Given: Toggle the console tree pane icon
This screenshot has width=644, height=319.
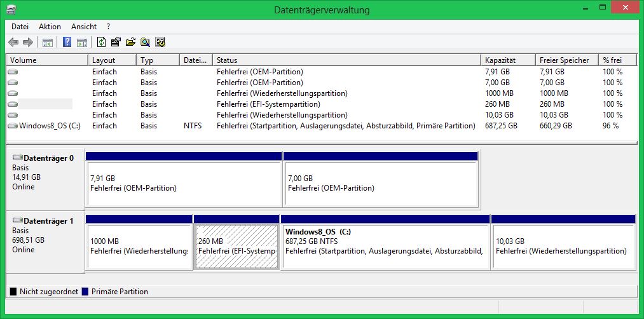Looking at the screenshot, I should [48, 43].
